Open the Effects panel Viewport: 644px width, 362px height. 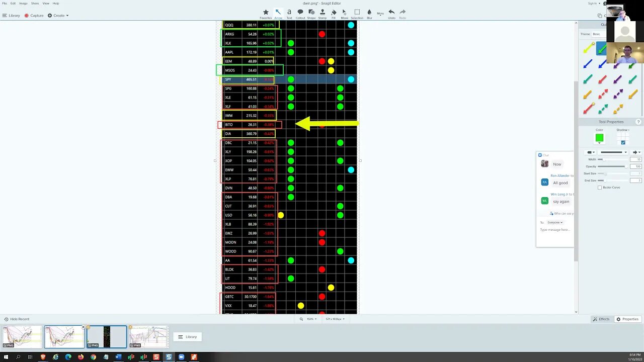click(x=602, y=319)
